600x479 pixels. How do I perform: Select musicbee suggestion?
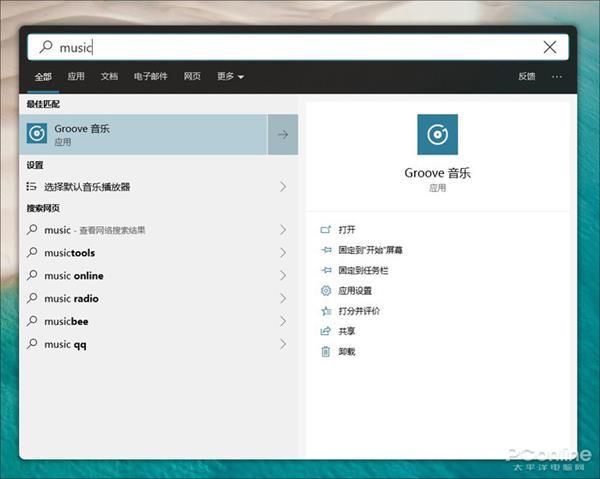[x=158, y=321]
